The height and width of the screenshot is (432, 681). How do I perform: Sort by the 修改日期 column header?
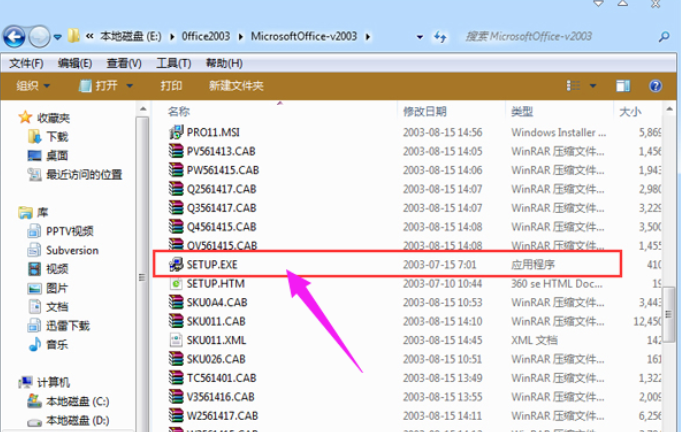coord(424,110)
